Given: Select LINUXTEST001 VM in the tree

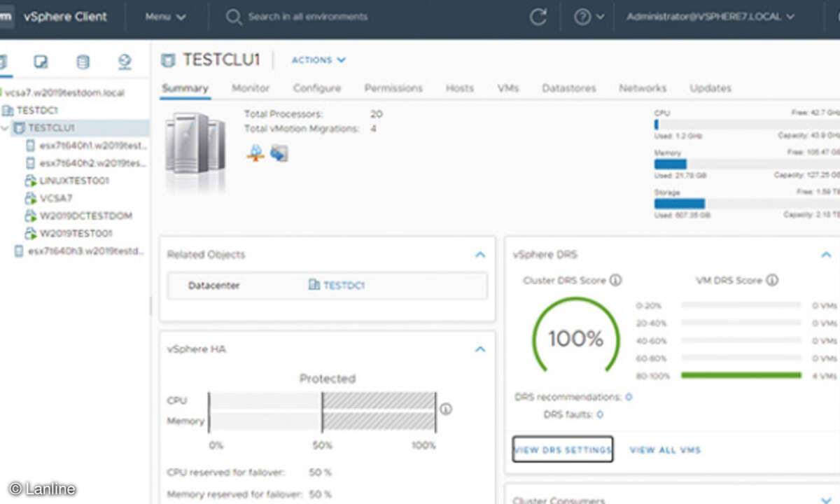Looking at the screenshot, I should 74,181.
